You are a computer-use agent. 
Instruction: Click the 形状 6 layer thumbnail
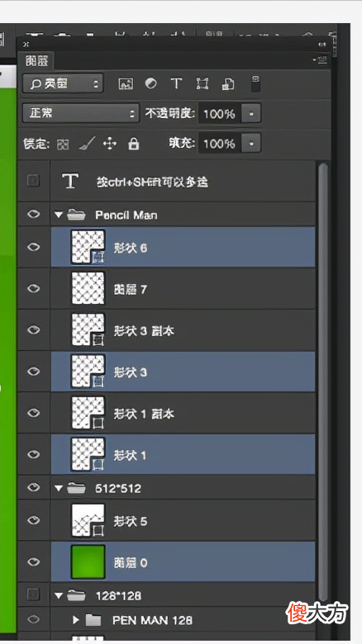(88, 246)
